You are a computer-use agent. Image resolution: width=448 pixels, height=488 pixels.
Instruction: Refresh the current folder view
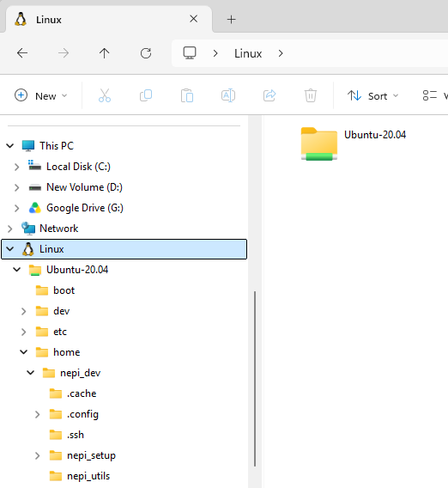pyautogui.click(x=146, y=53)
